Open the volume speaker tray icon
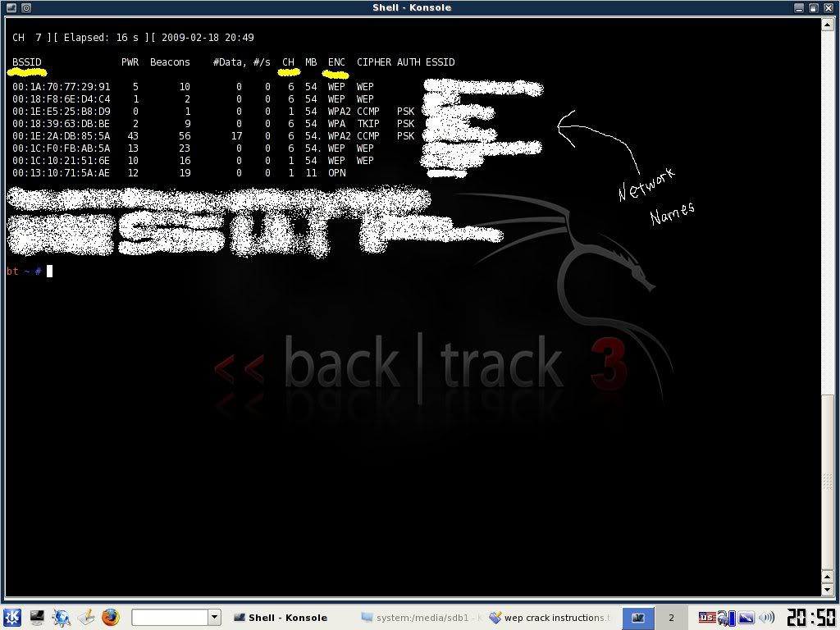Screen dimensions: 840x630 pos(767,618)
